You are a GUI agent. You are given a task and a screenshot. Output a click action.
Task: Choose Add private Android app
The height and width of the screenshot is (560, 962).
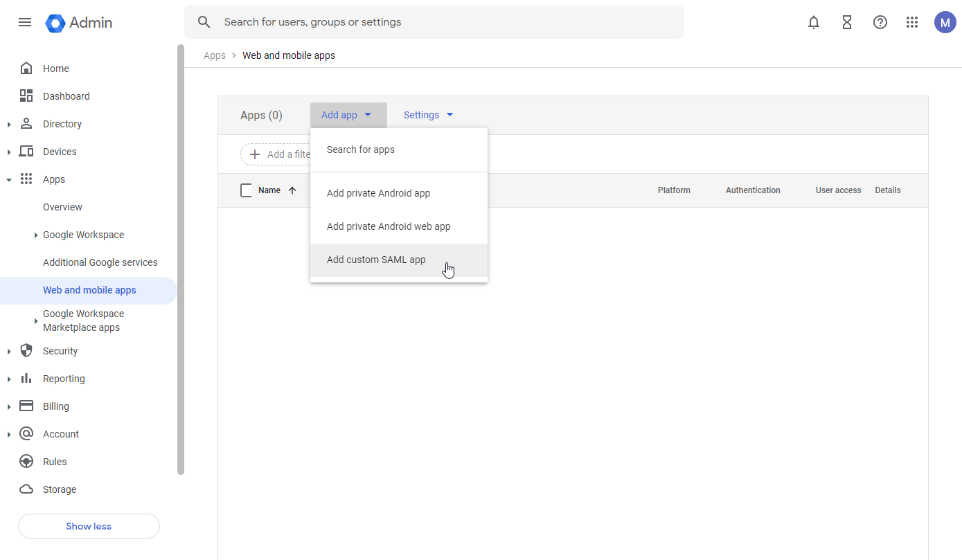tap(399, 193)
